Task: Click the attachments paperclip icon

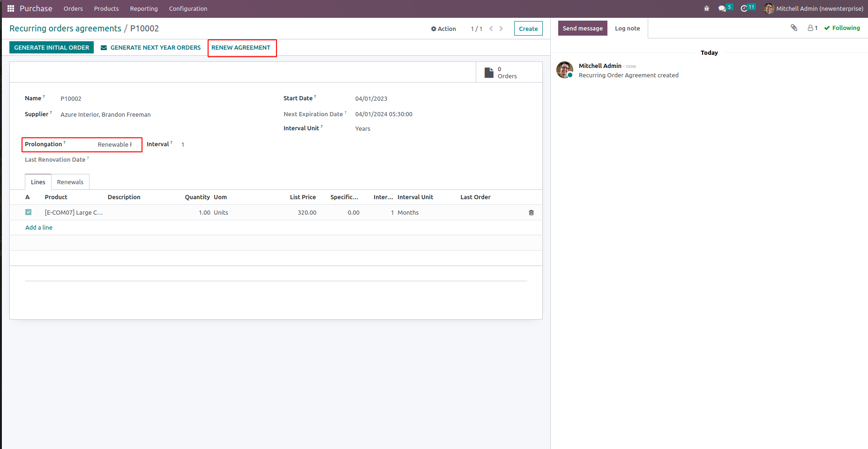Action: pyautogui.click(x=794, y=28)
